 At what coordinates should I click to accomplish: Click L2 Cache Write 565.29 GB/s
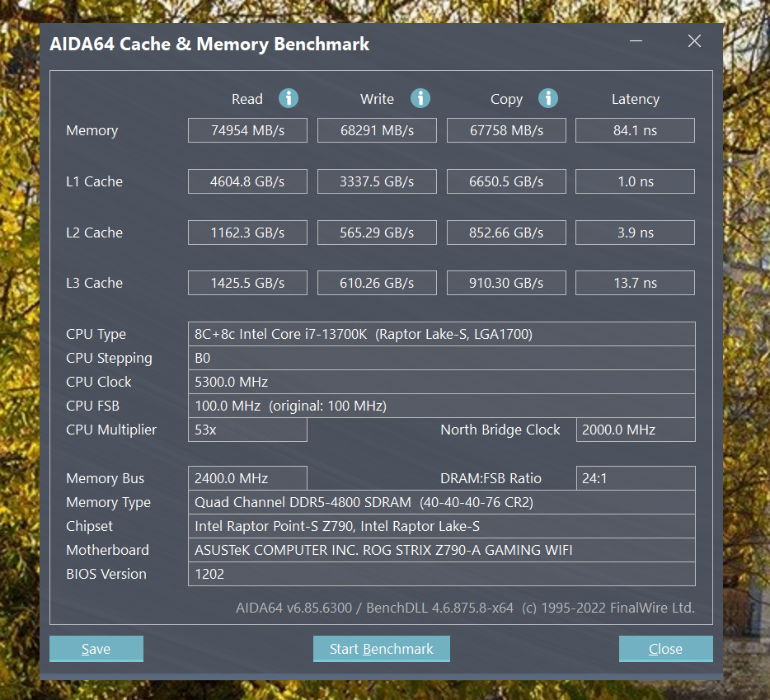click(377, 233)
